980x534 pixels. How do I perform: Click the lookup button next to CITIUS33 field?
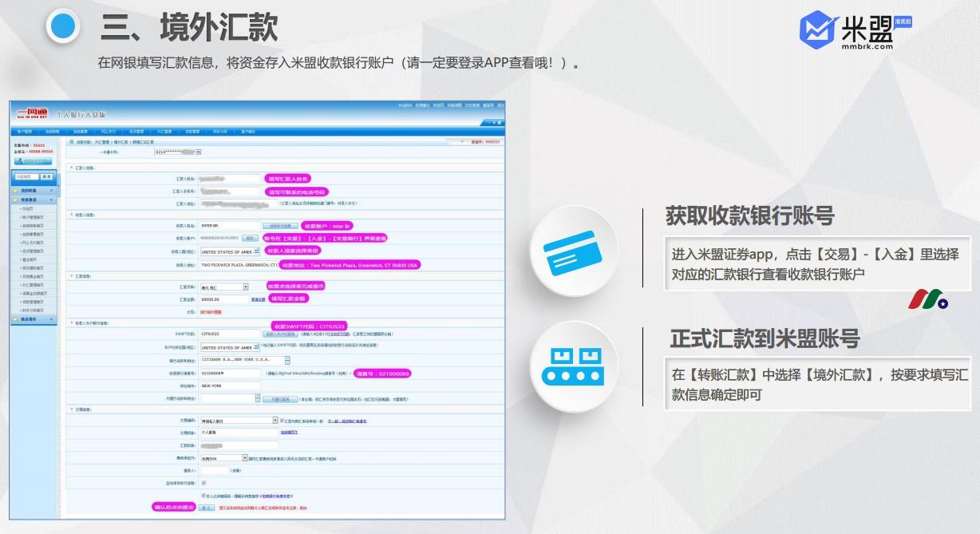pyautogui.click(x=280, y=334)
